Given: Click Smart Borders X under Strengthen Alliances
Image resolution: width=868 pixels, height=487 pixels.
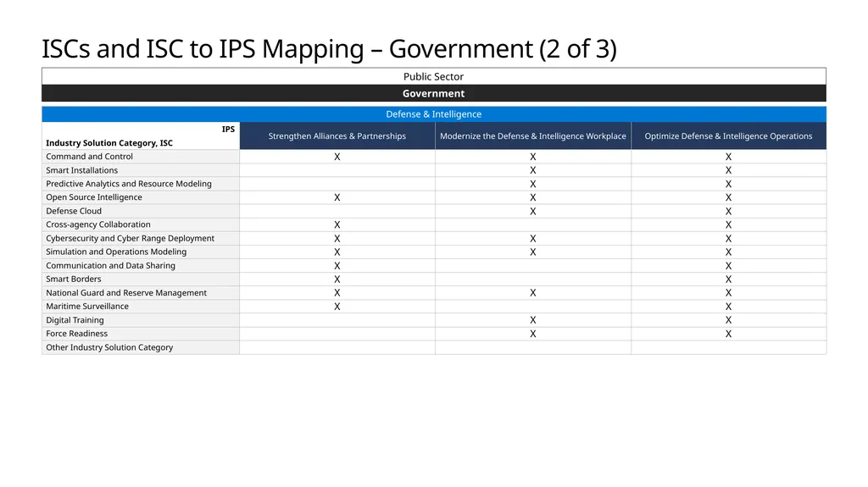Looking at the screenshot, I should pos(337,279).
